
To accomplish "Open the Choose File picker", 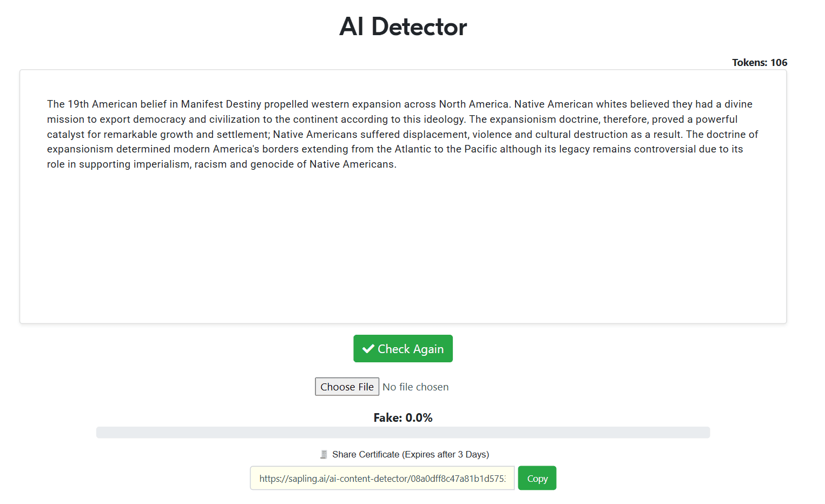I will pos(347,387).
